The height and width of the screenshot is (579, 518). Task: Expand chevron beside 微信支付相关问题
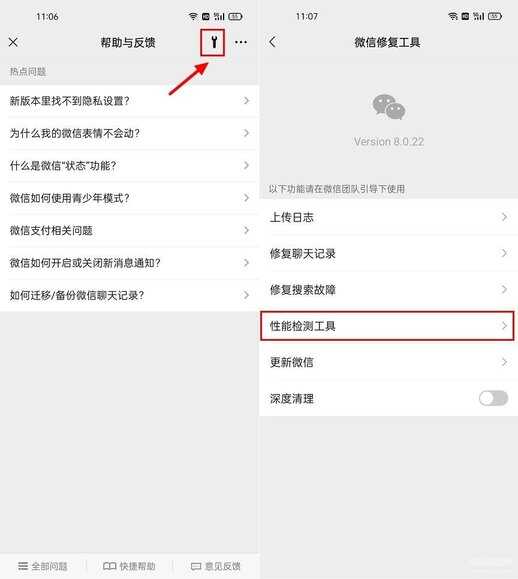[246, 230]
